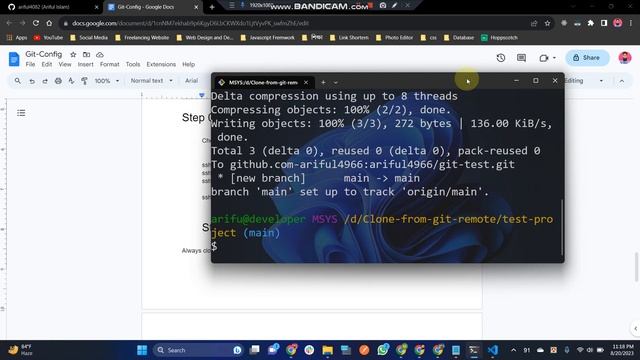Click the Windows taskbar Search box

click(x=198, y=350)
